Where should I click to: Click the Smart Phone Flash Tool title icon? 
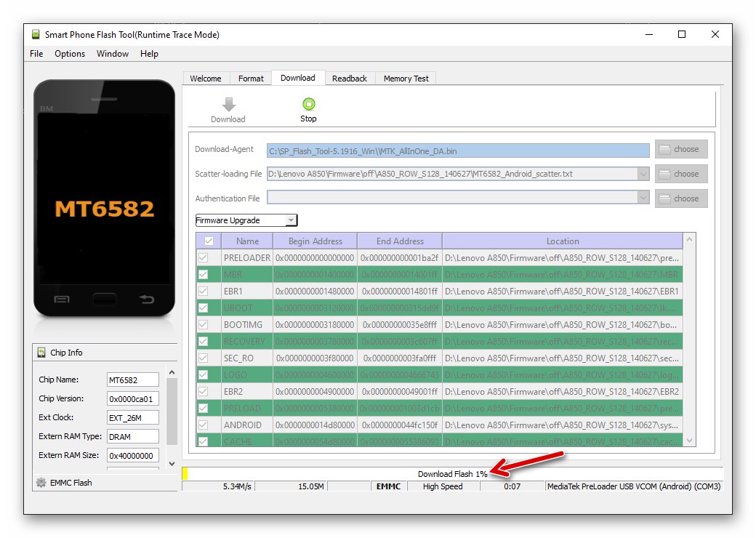(36, 34)
